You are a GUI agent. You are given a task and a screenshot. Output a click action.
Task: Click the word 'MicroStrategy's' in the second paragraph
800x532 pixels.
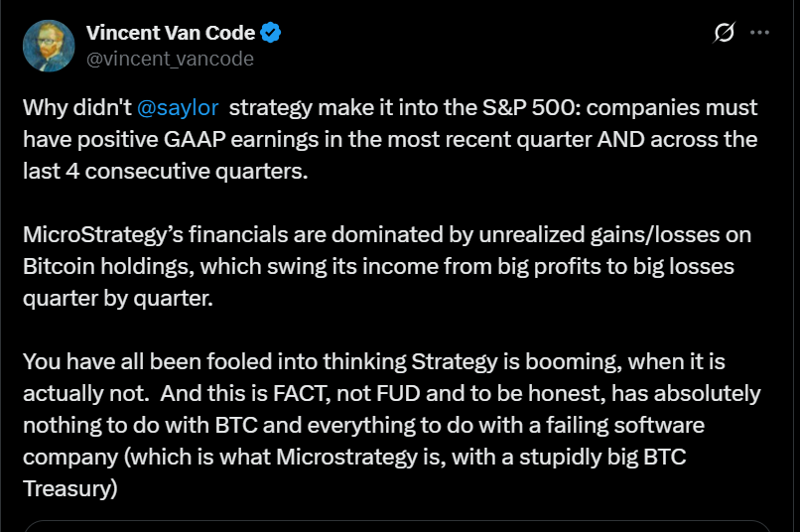[x=103, y=235]
